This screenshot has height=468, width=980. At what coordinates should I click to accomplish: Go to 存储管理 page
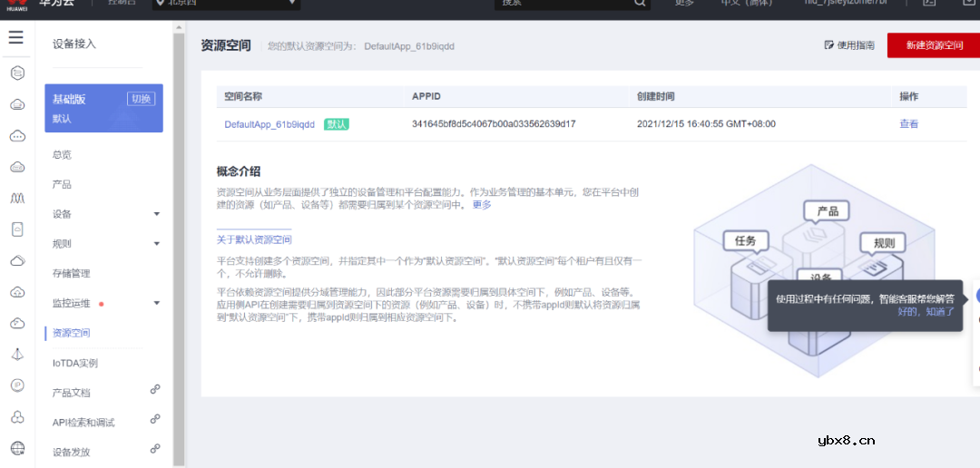coord(72,274)
